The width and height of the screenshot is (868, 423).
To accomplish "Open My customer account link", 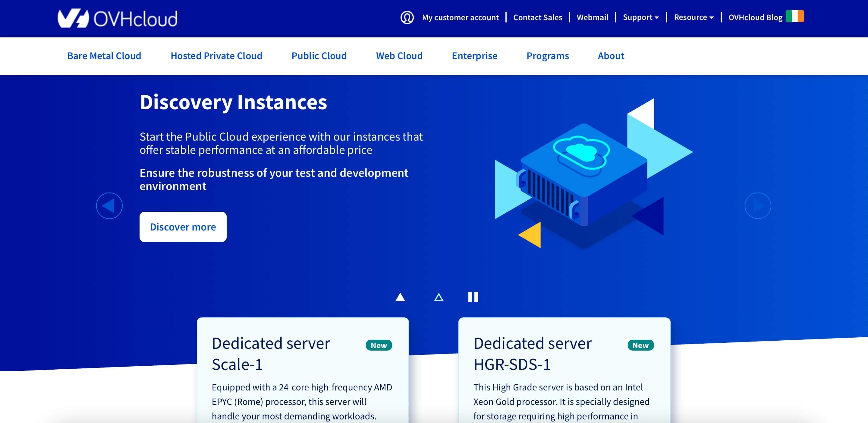I will coord(460,17).
